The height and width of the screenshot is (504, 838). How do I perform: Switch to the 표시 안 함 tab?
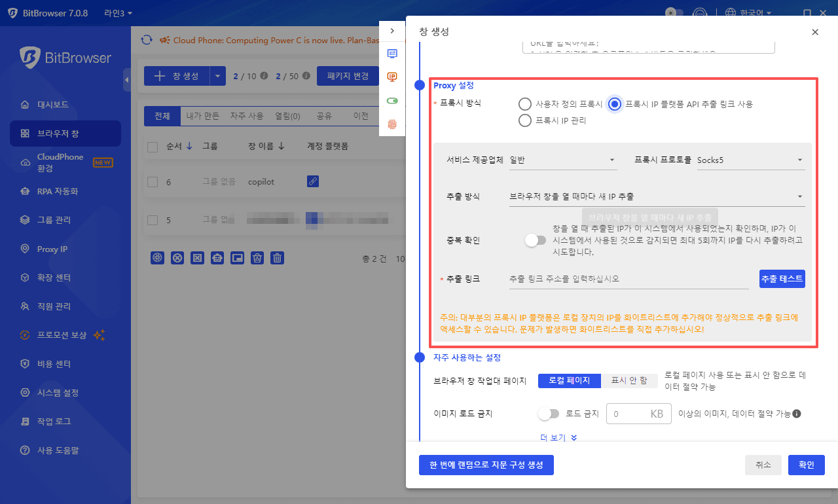628,380
